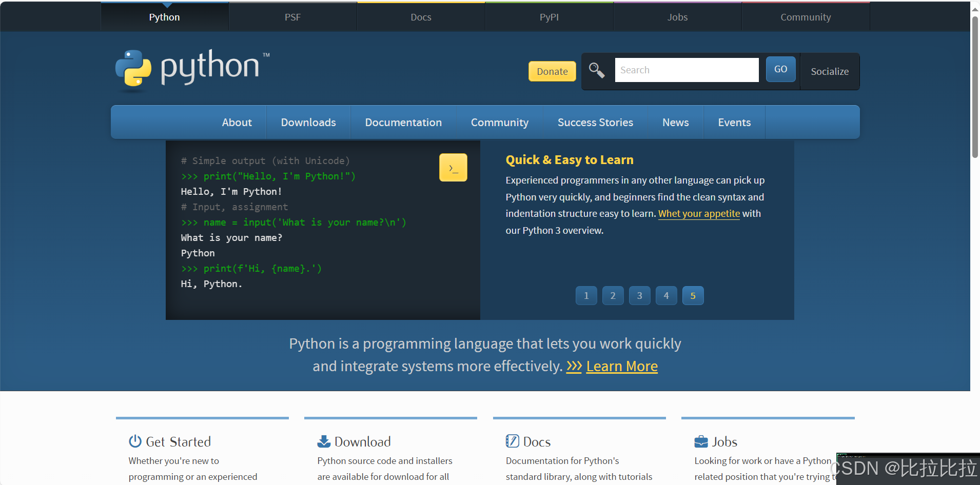
Task: Launch the interactive shell button
Action: click(x=453, y=167)
